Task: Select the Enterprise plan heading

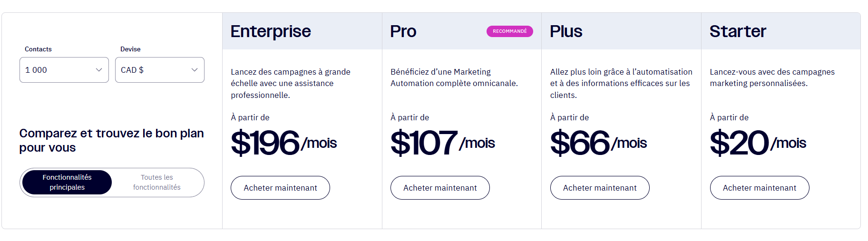Action: click(x=271, y=31)
